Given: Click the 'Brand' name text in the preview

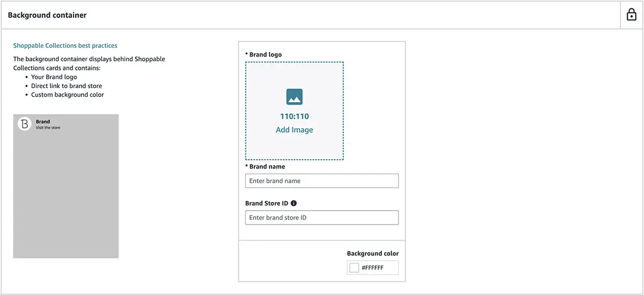Looking at the screenshot, I should click(43, 122).
